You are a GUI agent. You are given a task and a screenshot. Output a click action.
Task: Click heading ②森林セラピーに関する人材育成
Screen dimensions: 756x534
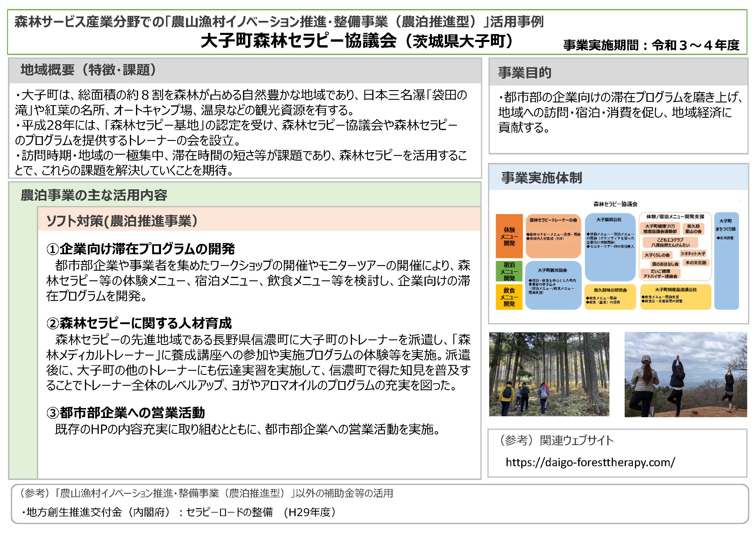click(x=139, y=323)
